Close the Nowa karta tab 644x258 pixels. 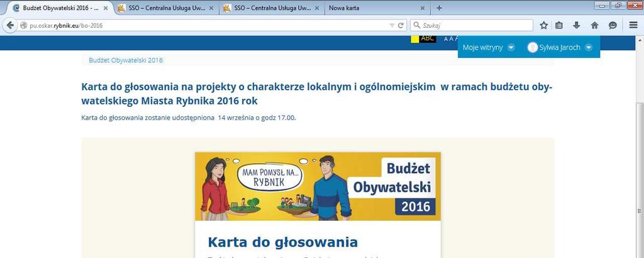point(423,8)
